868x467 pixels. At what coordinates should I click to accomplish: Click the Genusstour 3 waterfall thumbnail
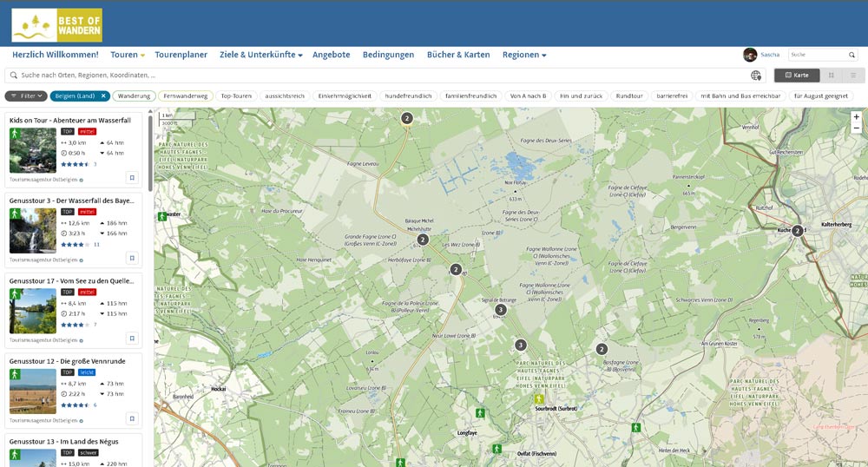pos(33,231)
